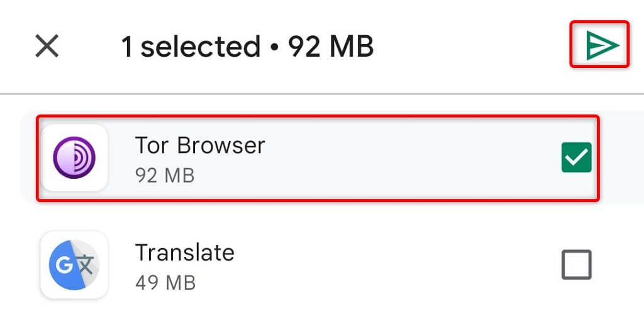Tap the Google Translate app icon
644x335 pixels.
(74, 264)
